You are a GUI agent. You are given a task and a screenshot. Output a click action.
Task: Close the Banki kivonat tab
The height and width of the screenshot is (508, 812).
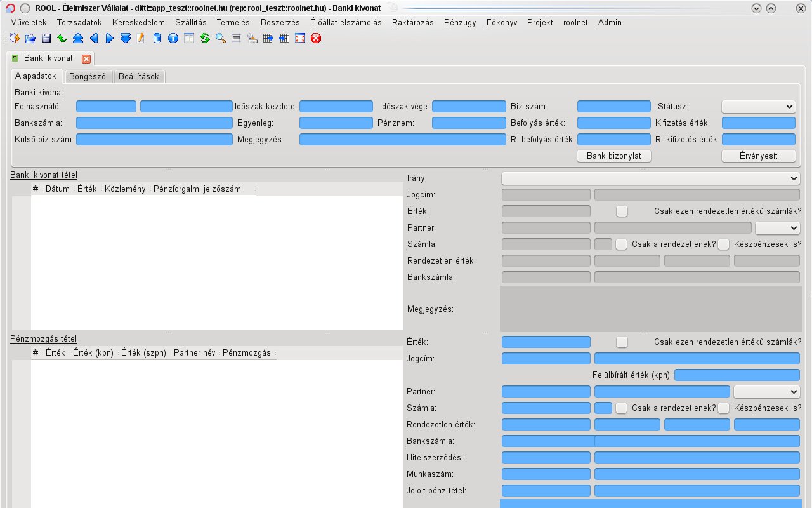click(86, 58)
